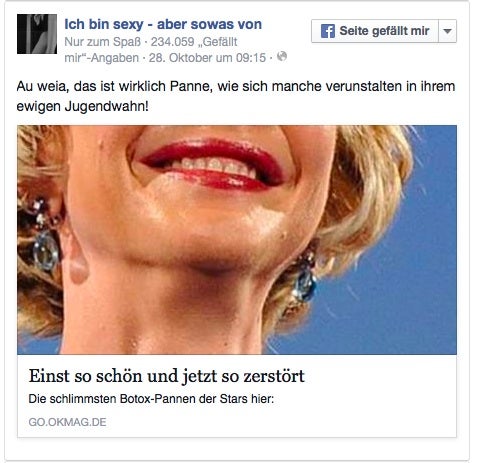Click the '234.059' like count

click(173, 42)
